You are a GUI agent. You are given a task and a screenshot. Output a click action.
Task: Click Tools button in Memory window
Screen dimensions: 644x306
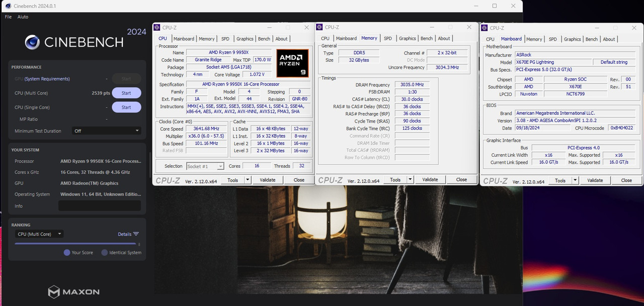(395, 179)
